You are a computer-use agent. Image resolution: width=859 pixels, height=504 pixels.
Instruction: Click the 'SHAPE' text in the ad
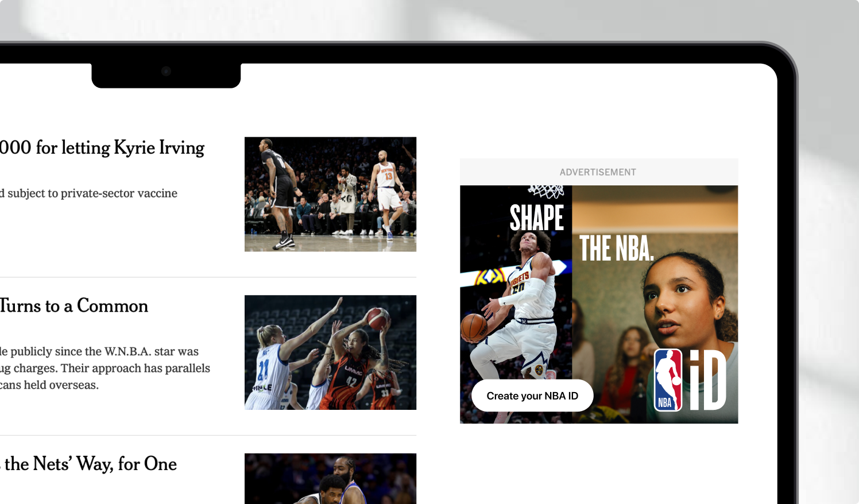pyautogui.click(x=537, y=218)
